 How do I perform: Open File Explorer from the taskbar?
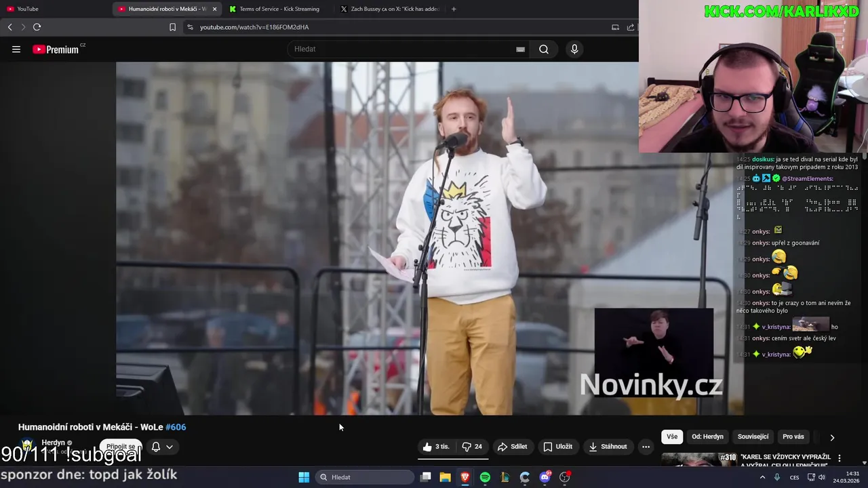coord(445,477)
